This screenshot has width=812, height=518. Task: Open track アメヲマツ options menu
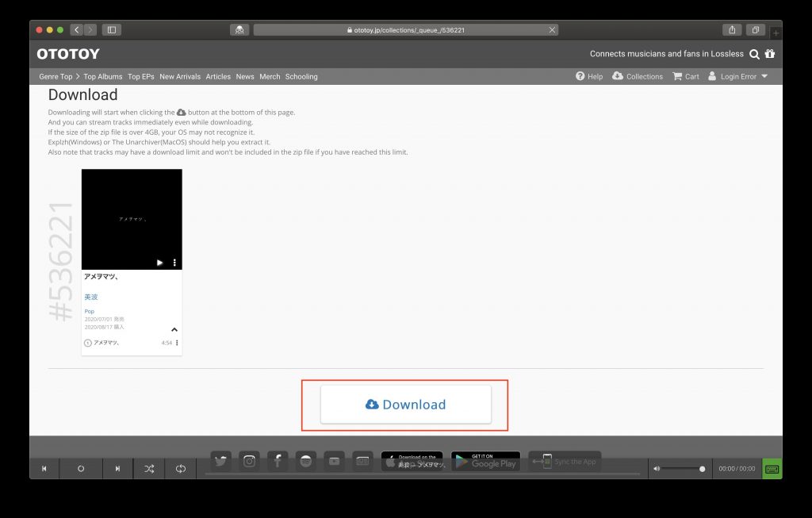[177, 343]
